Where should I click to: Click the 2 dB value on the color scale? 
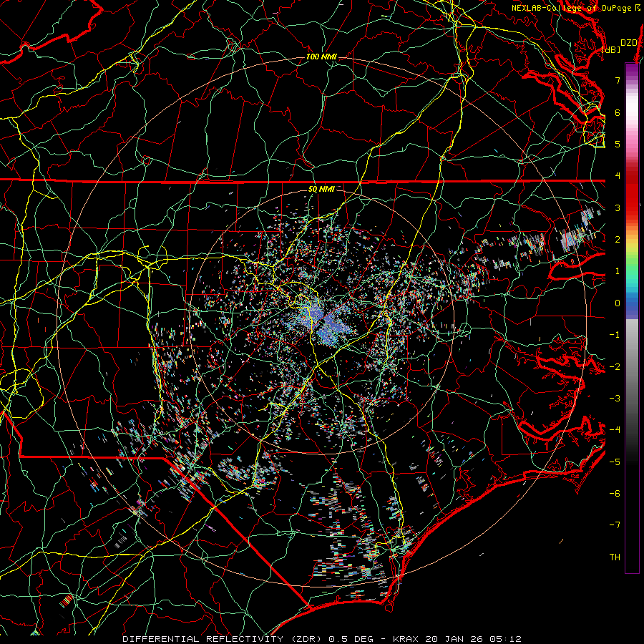[x=618, y=240]
